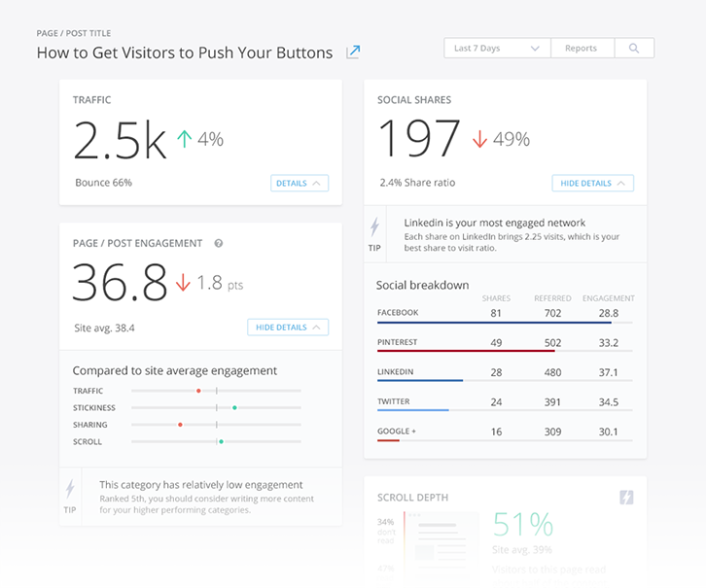Collapse Social Shares with Hide Details
Viewport: 706px width, 588px height.
[592, 183]
